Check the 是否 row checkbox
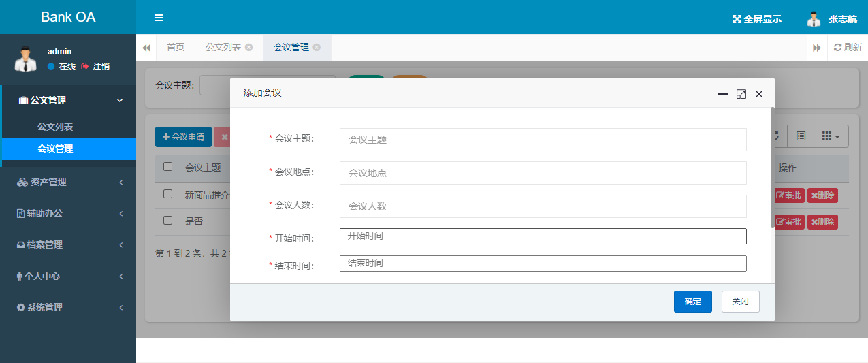The image size is (868, 363). tap(167, 220)
